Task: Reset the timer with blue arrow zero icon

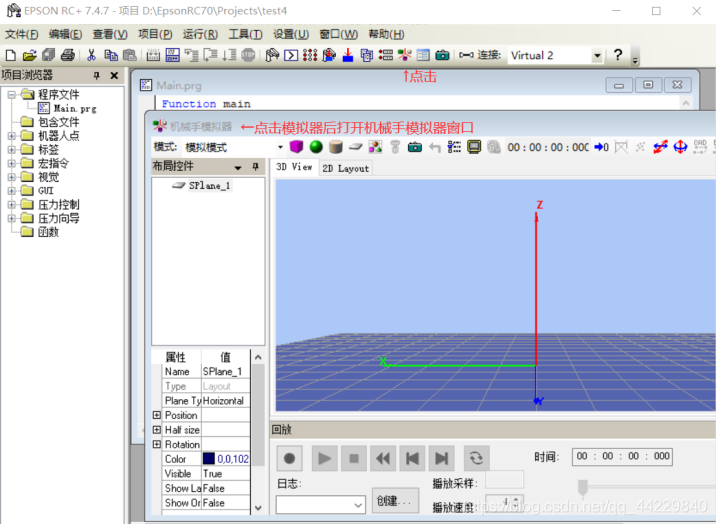Action: (601, 147)
